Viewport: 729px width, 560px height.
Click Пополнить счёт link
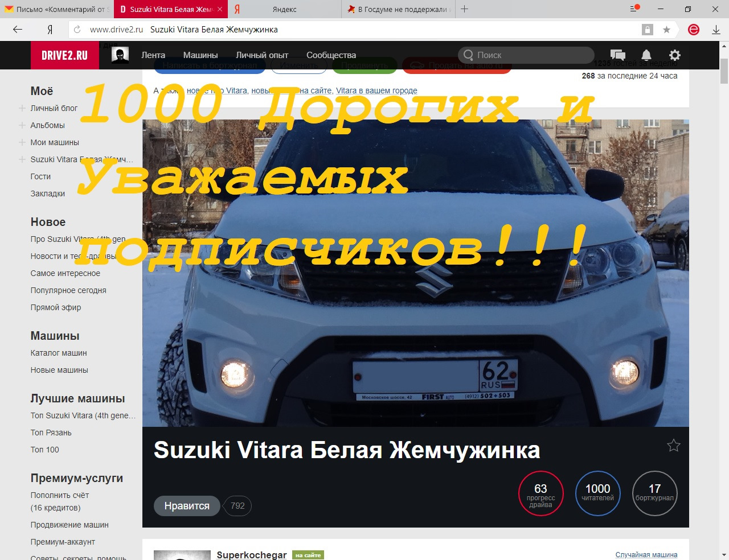point(60,495)
